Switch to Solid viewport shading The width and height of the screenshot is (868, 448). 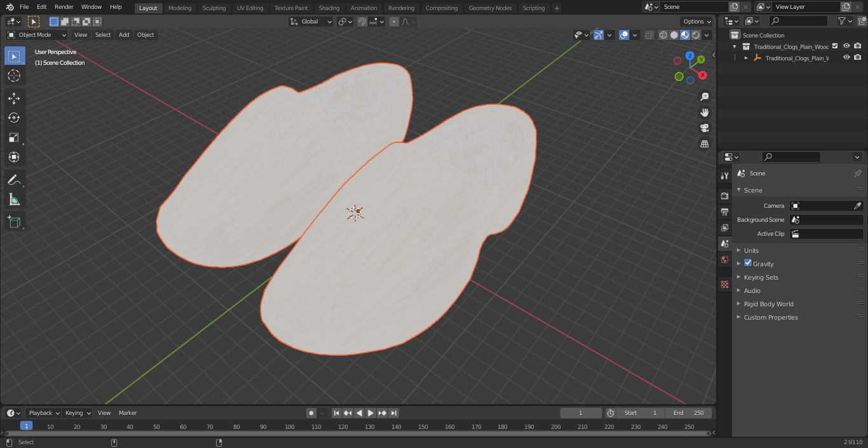click(674, 35)
